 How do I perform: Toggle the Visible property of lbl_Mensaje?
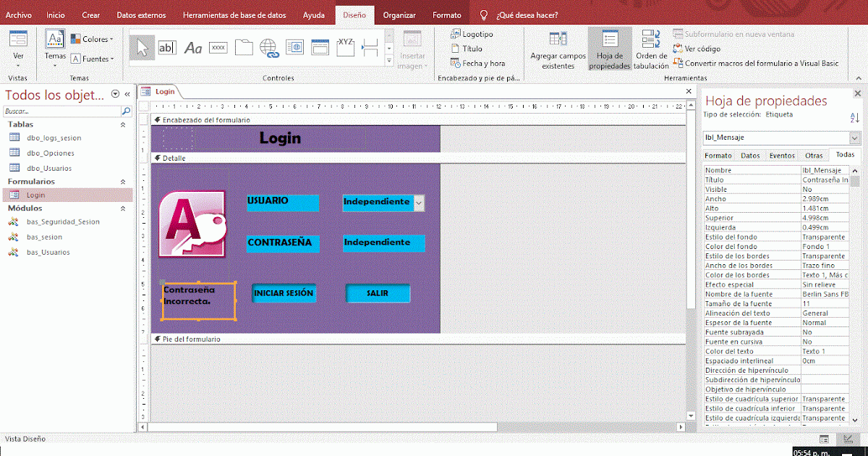[x=825, y=189]
